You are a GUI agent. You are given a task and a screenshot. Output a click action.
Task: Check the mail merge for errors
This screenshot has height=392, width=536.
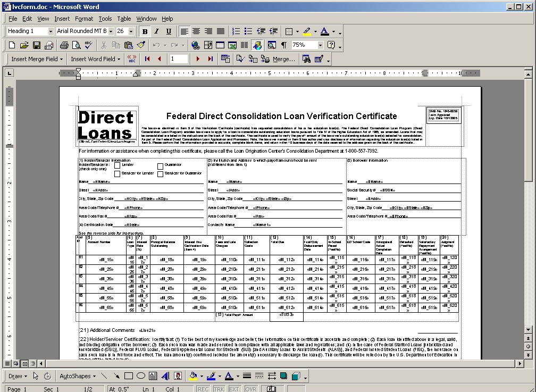pyautogui.click(x=240, y=59)
